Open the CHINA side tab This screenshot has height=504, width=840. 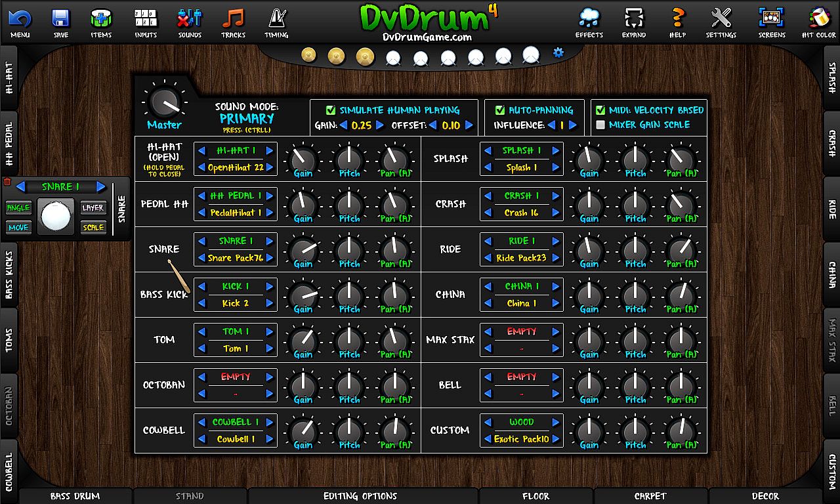(x=831, y=275)
